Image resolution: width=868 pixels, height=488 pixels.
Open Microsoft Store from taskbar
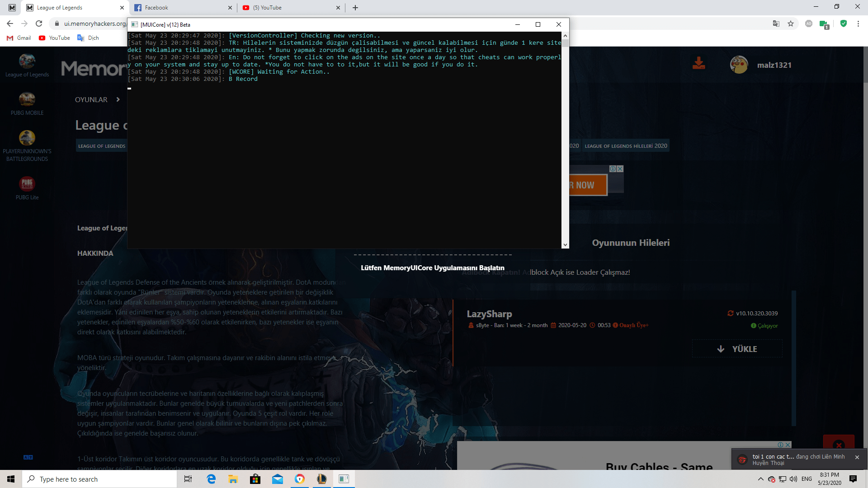pos(255,479)
